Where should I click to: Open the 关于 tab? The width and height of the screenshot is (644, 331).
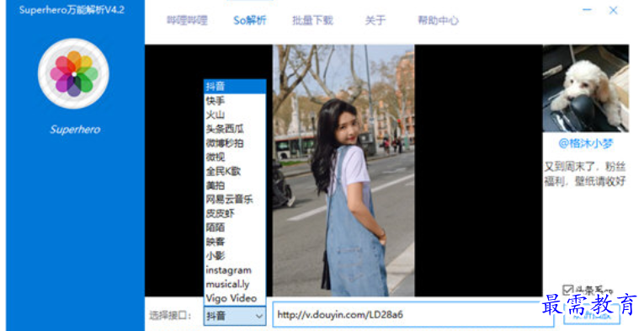click(375, 20)
